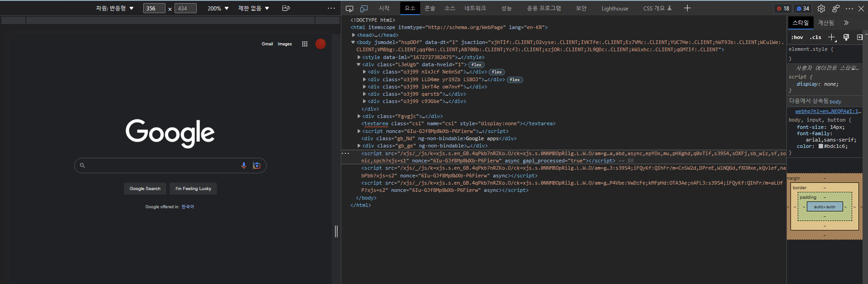The width and height of the screenshot is (868, 284).
Task: Expand the style data-iml node
Action: point(359,57)
